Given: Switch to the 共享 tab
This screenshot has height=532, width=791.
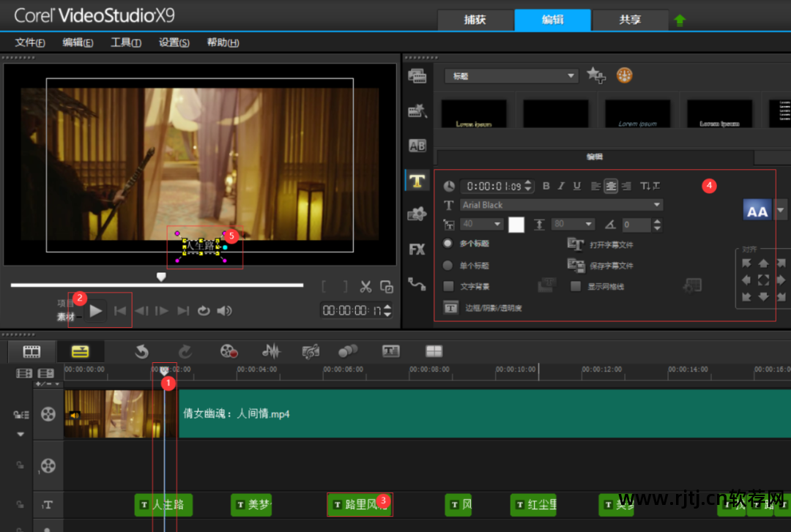Looking at the screenshot, I should click(630, 20).
